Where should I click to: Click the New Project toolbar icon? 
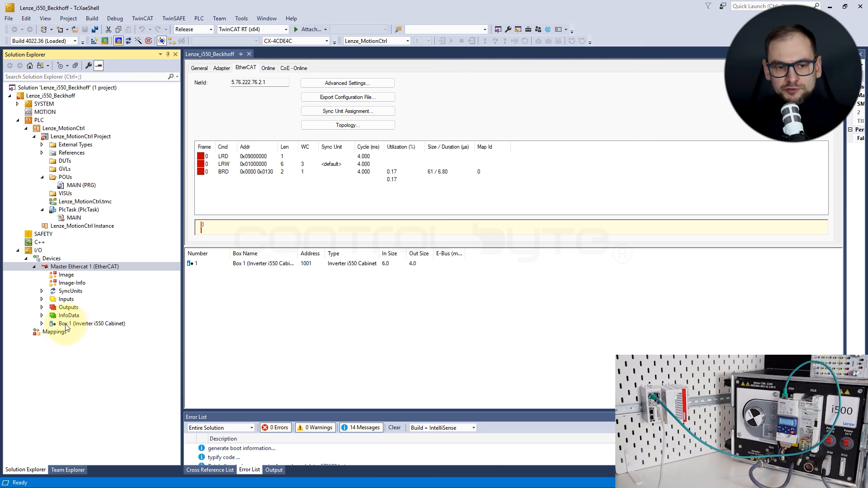[44, 29]
